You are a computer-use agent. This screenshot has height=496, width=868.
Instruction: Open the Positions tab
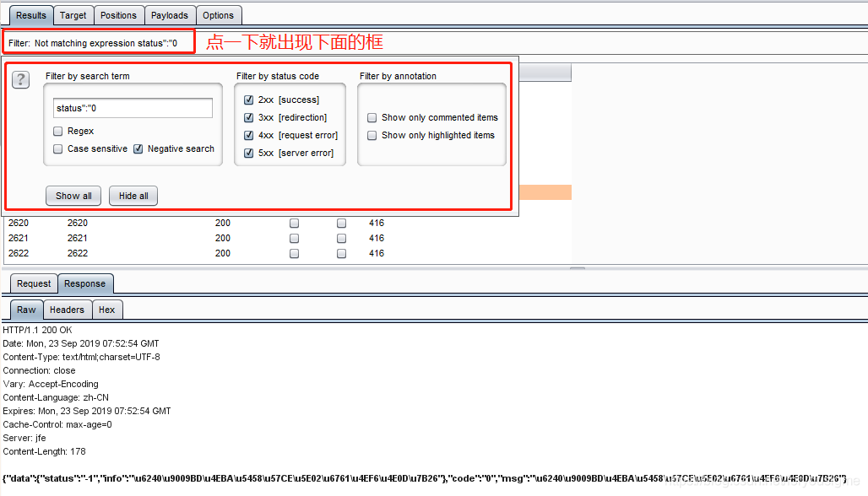[x=118, y=15]
